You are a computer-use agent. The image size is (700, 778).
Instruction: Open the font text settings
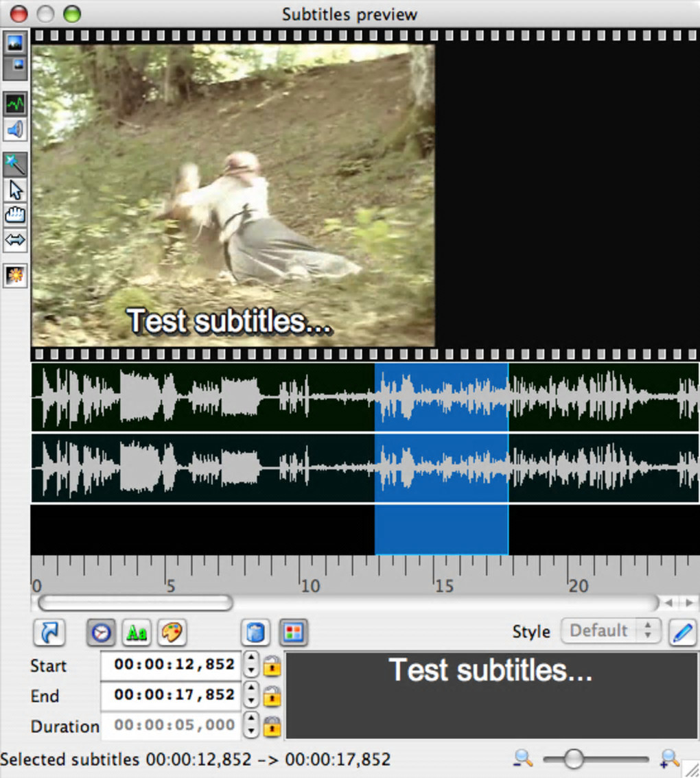pos(137,633)
